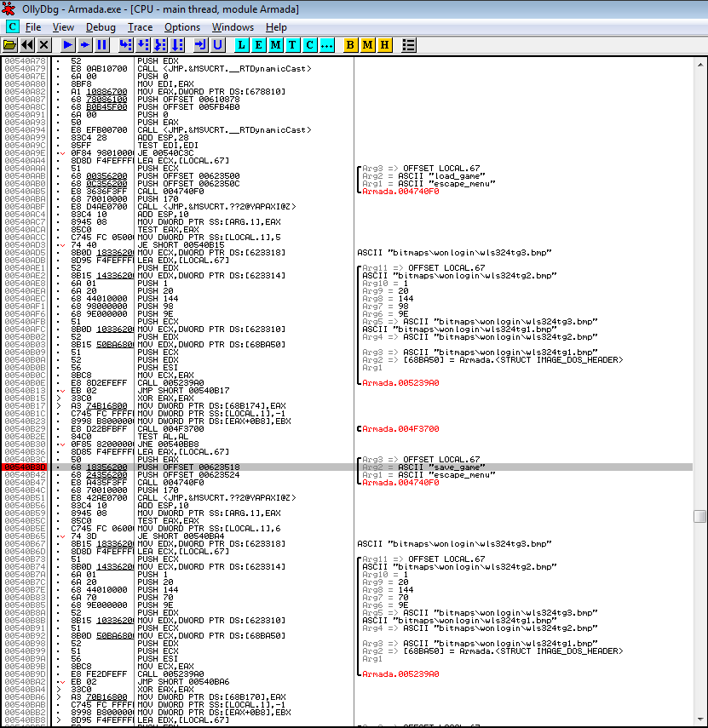Image resolution: width=708 pixels, height=728 pixels.
Task: Select MOV DWORD PTR DS:[68B174],EAX instruction
Action: tap(211, 406)
